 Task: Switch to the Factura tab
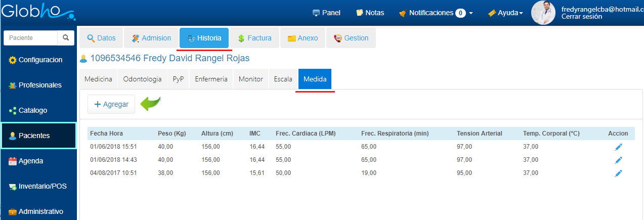pyautogui.click(x=254, y=38)
